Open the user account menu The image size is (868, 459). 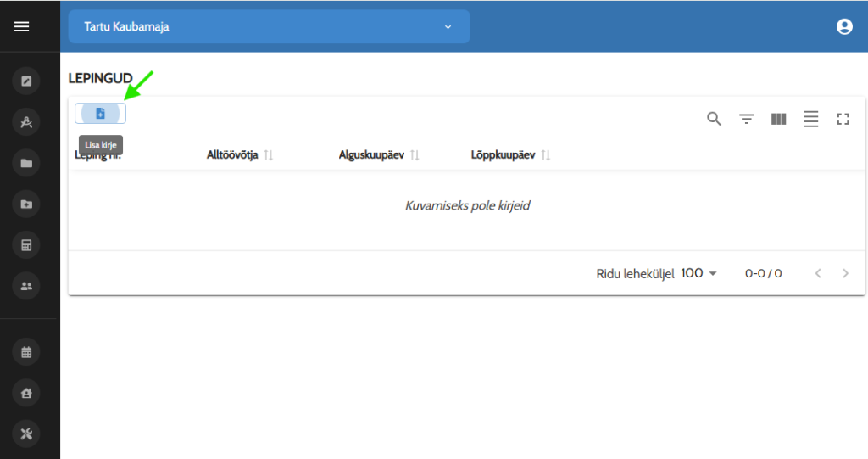[x=844, y=26]
